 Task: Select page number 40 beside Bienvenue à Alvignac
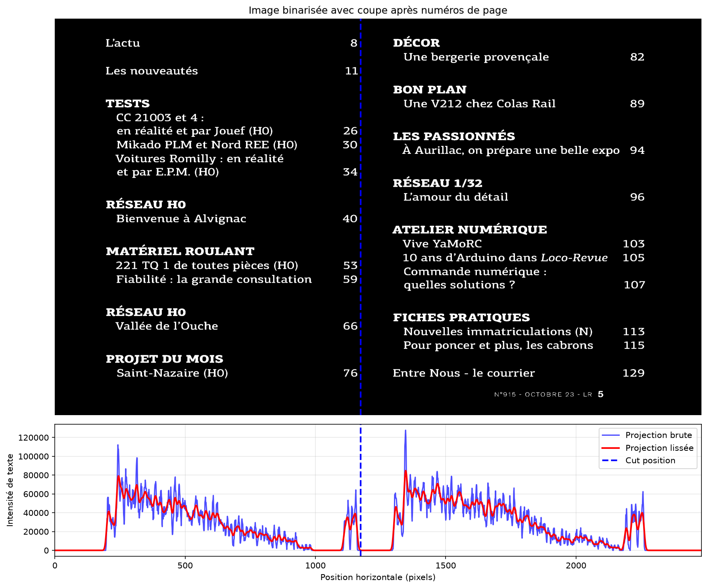point(350,219)
